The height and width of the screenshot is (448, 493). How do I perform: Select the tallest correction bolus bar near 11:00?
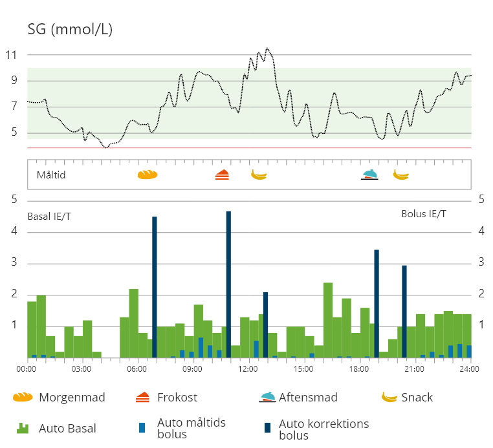pyautogui.click(x=228, y=284)
